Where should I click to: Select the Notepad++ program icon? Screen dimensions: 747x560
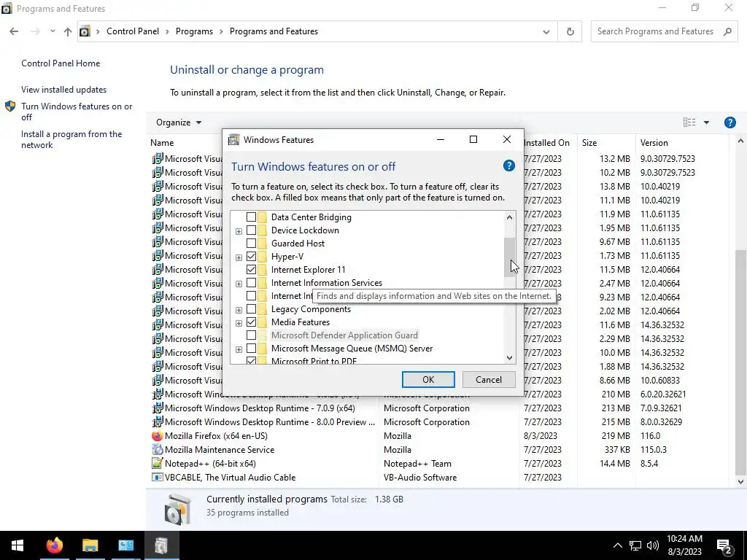(158, 463)
